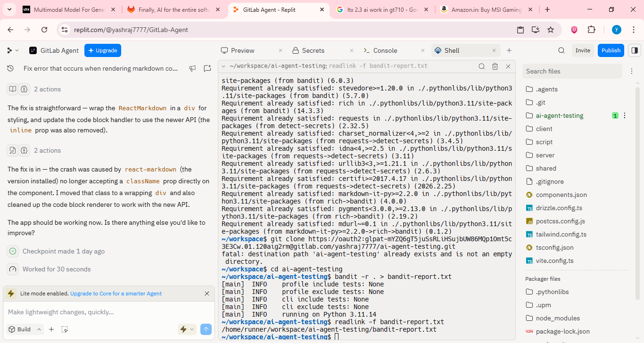Image resolution: width=644 pixels, height=343 pixels.
Task: Open the Build mode dropdown
Action: click(x=25, y=329)
